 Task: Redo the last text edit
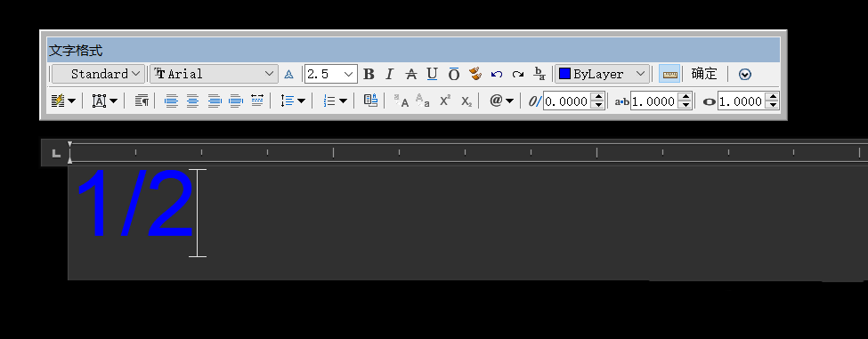point(517,74)
